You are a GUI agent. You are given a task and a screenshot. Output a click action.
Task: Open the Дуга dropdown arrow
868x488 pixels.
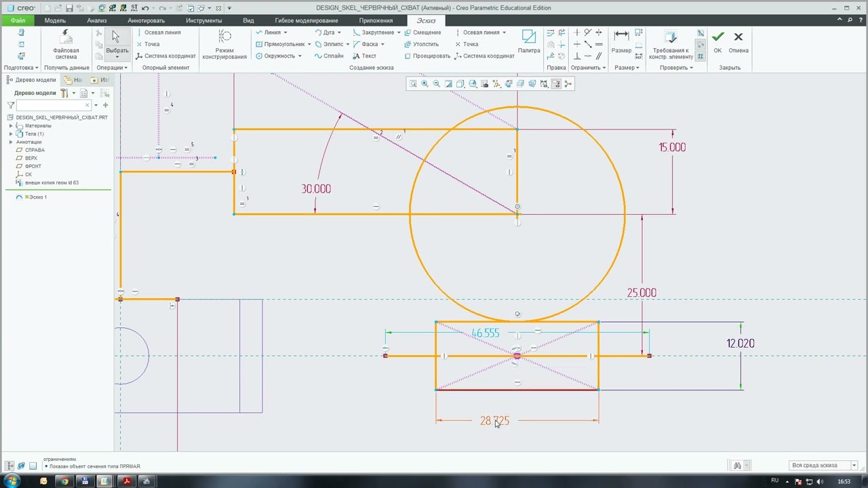(x=339, y=33)
